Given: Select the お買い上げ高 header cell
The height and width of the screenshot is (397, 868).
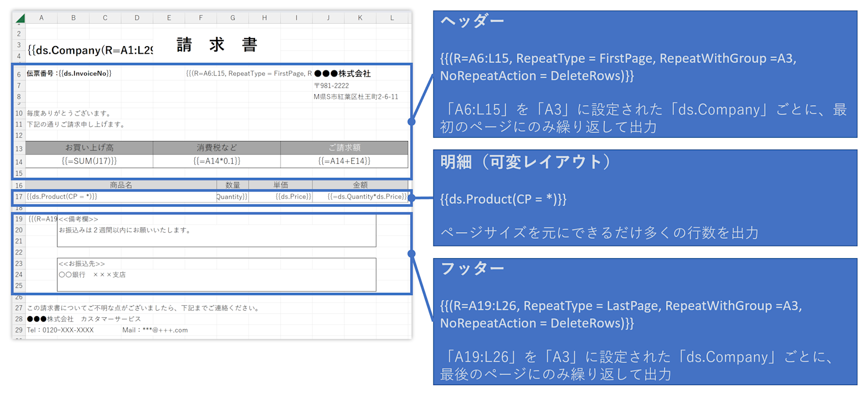Looking at the screenshot, I should [90, 148].
